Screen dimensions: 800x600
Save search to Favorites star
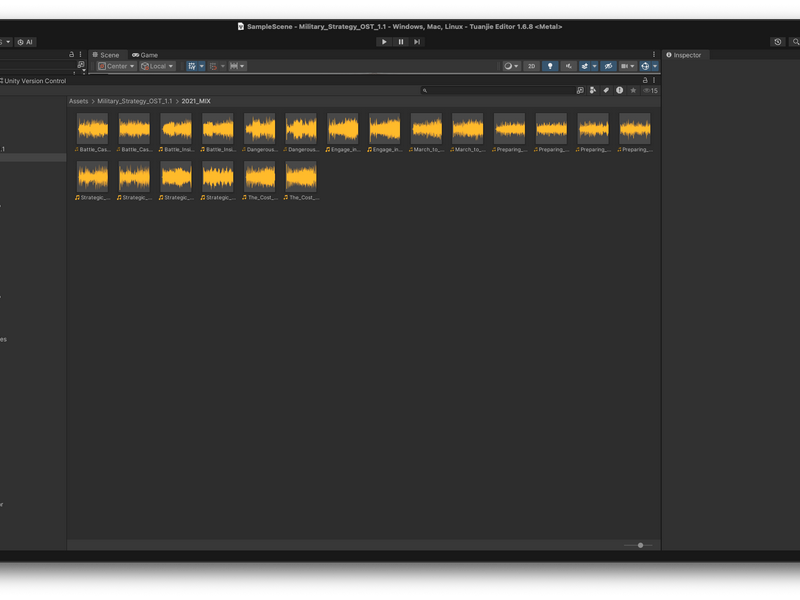pos(633,90)
